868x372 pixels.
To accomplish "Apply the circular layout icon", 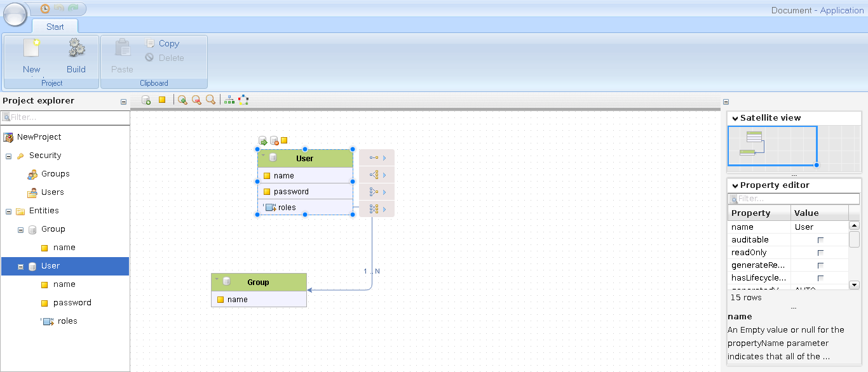I will coord(243,100).
